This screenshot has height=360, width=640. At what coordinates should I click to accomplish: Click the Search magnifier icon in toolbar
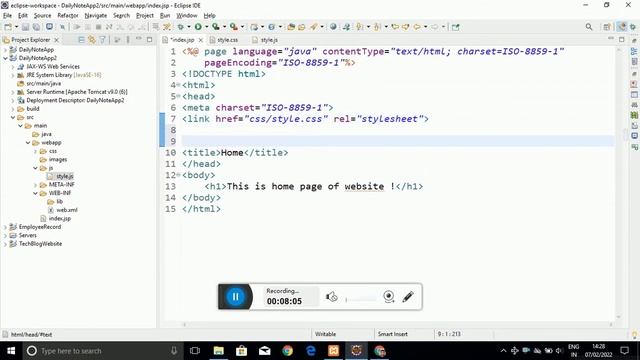[589, 27]
